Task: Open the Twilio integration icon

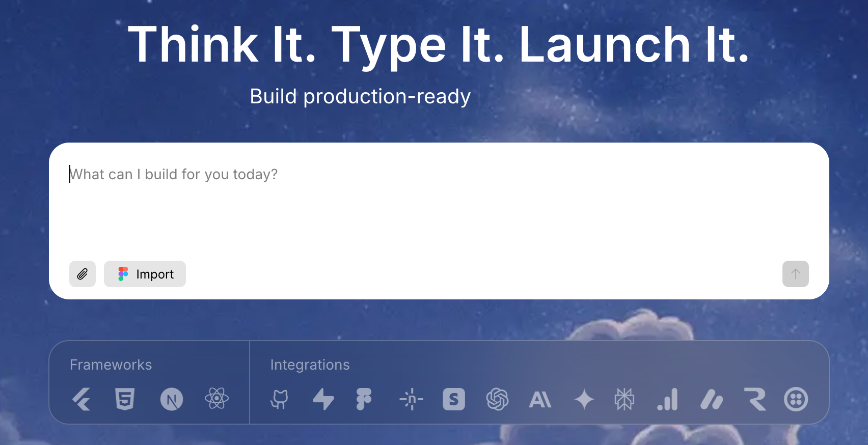Action: (x=796, y=399)
